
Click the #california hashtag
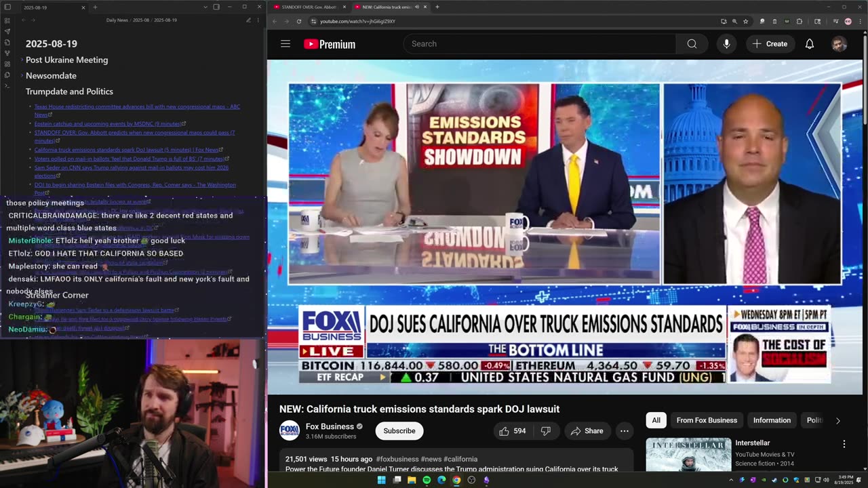tap(460, 459)
